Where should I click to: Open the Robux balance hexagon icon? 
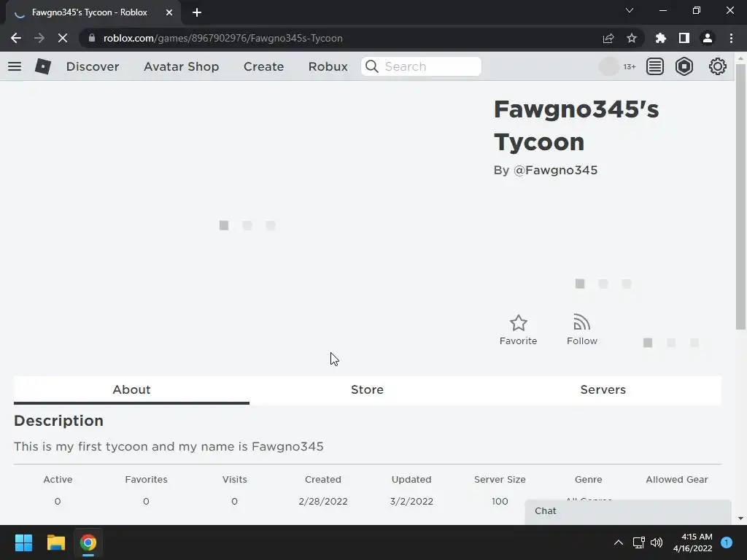point(684,66)
